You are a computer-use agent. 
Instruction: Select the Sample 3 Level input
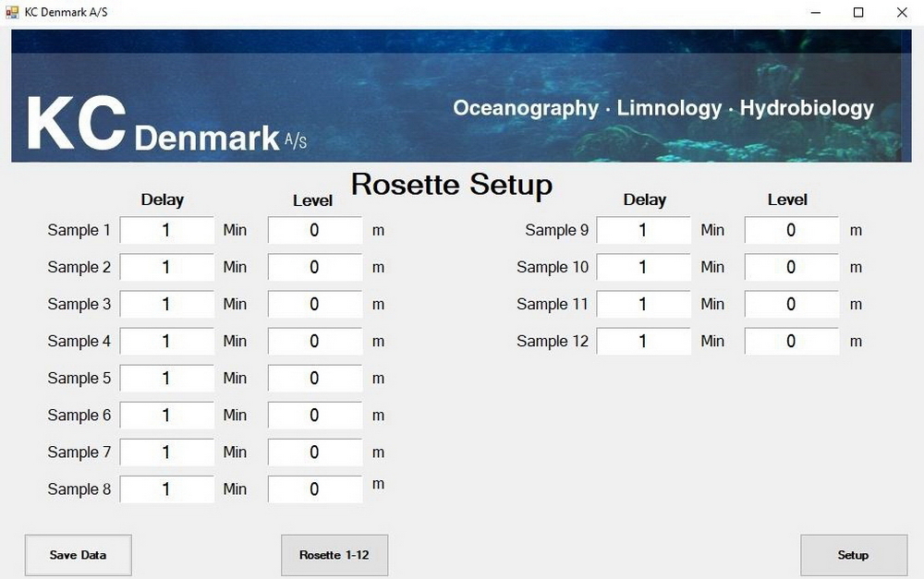pyautogui.click(x=314, y=304)
